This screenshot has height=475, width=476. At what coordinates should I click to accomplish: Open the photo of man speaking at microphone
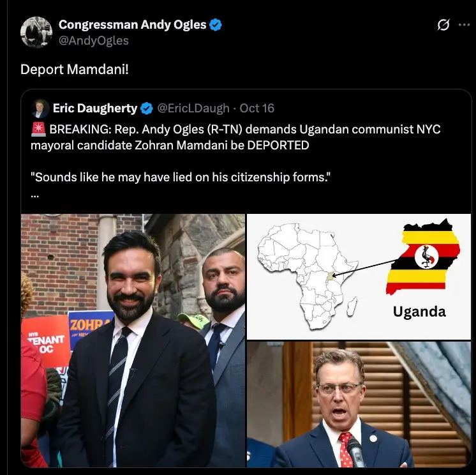[359, 404]
